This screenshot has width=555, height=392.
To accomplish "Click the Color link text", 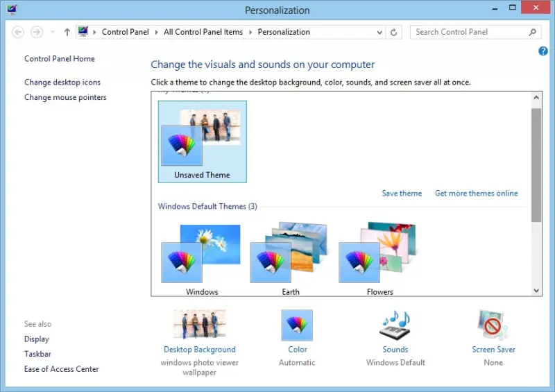I will [x=298, y=350].
